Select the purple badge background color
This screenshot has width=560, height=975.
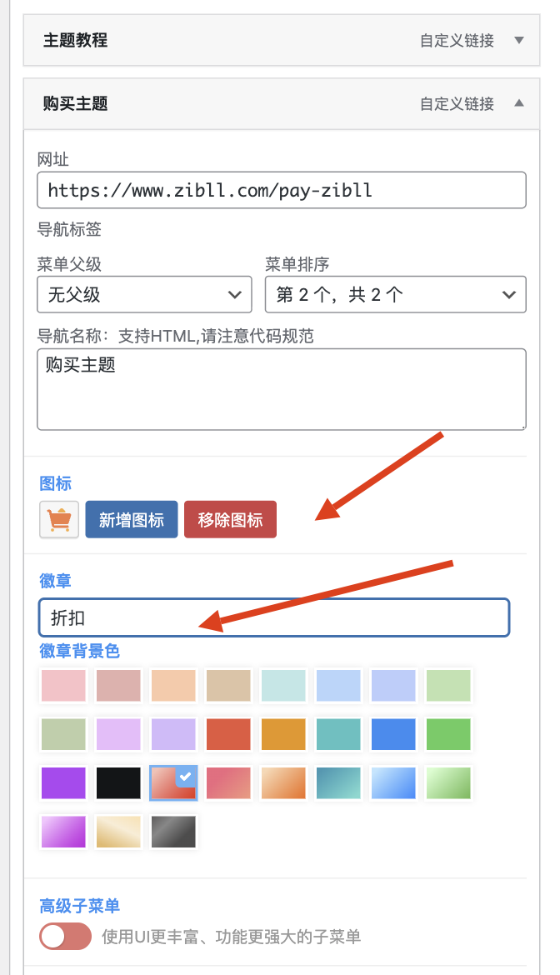coord(62,782)
